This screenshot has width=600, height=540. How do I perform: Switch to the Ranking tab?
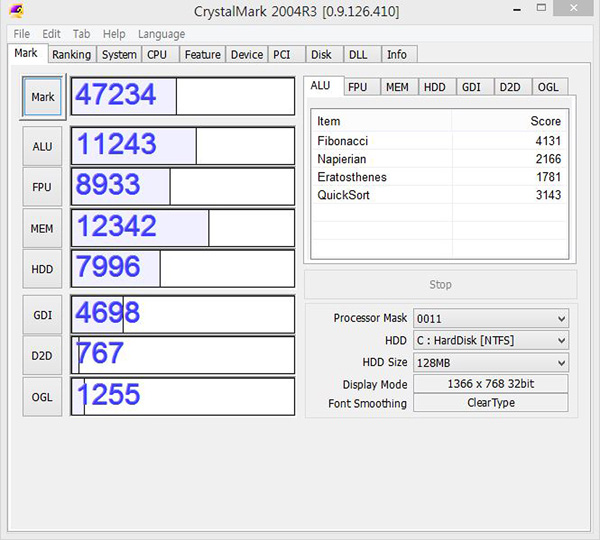click(x=72, y=55)
